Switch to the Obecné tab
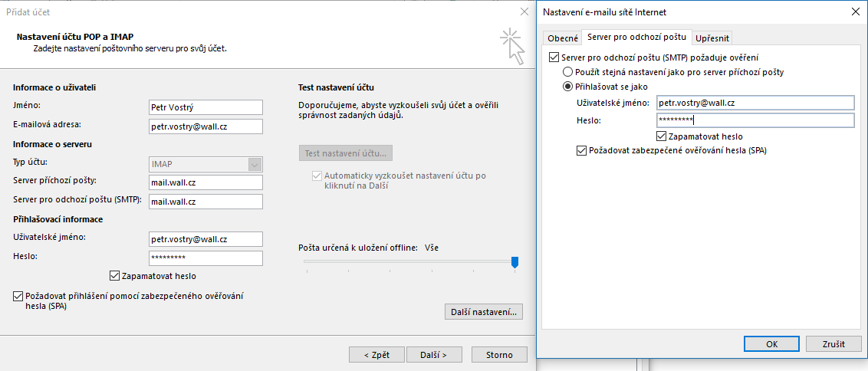The width and height of the screenshot is (868, 371). click(x=562, y=38)
